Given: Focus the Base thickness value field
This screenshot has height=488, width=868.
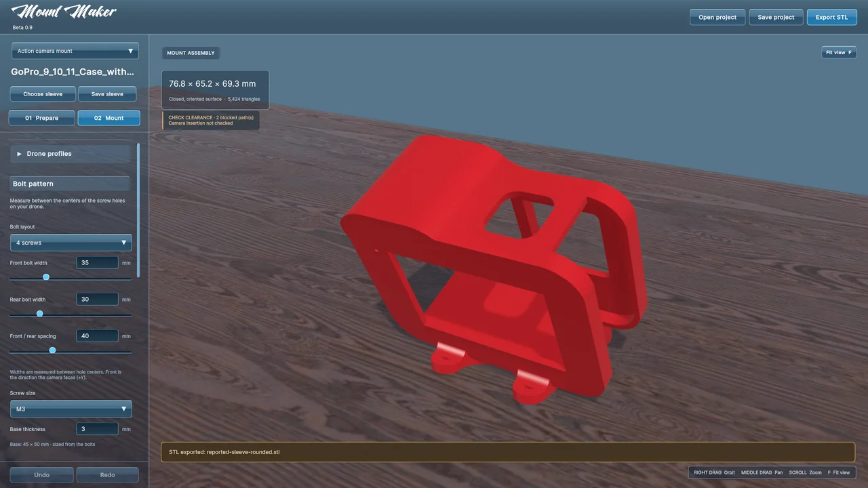Looking at the screenshot, I should tap(98, 428).
